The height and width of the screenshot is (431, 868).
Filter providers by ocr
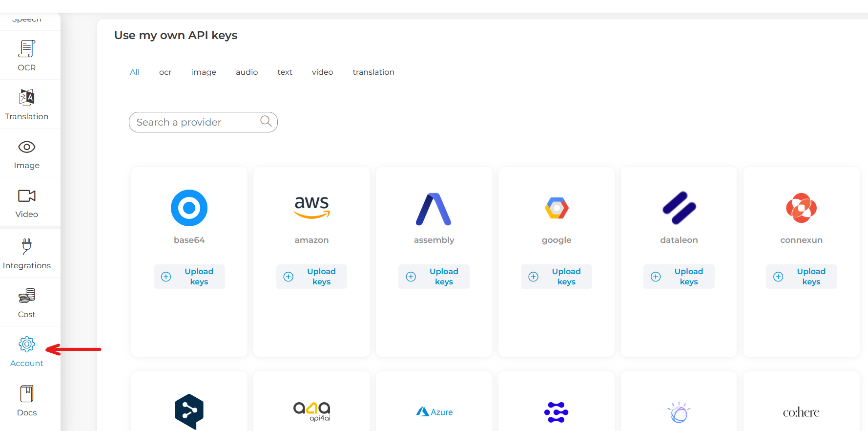click(x=165, y=72)
